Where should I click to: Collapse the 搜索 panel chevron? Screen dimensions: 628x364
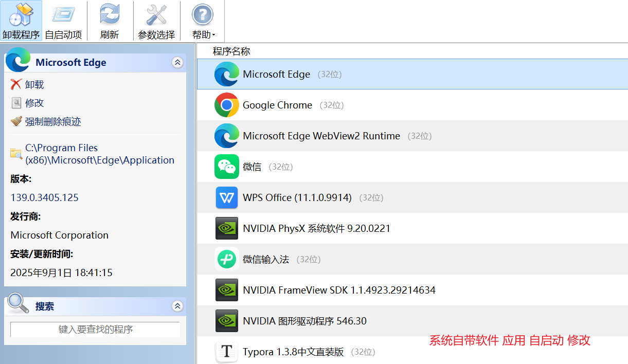point(177,306)
